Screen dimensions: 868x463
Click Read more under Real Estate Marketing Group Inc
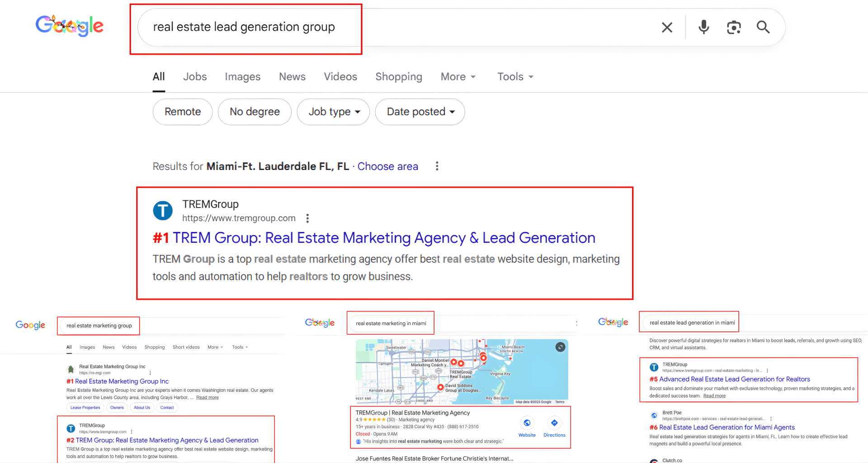coord(208,398)
